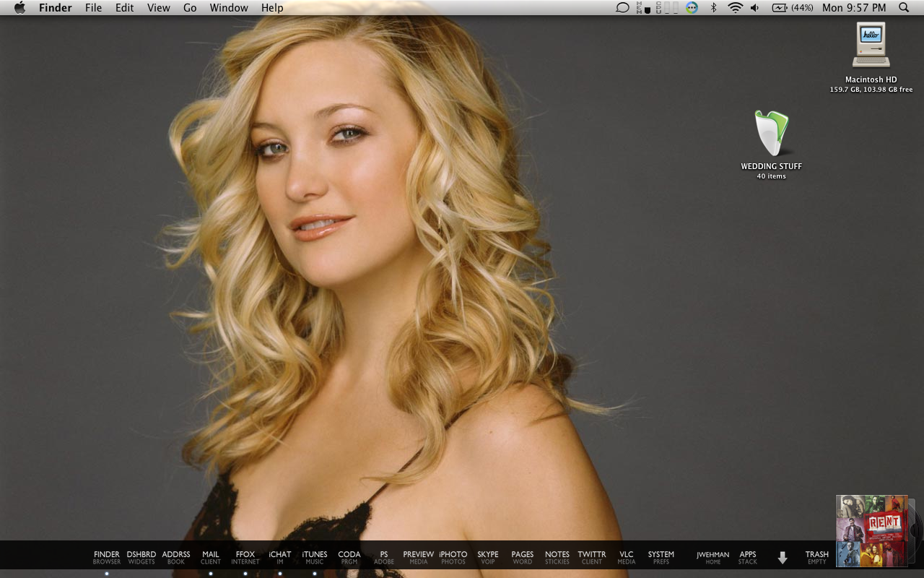Launch TWITTR client from the dock
924x578 pixels.
coord(592,558)
